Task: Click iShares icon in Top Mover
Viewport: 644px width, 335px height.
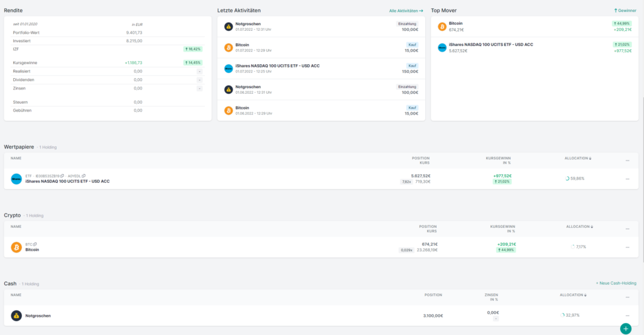Action: pos(442,48)
